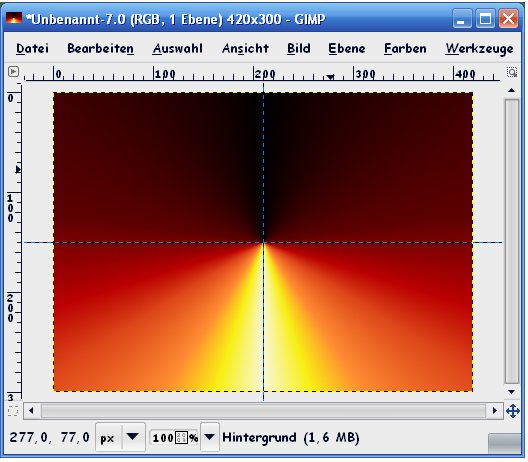The height and width of the screenshot is (462, 528).
Task: Expand the zoom percentage dropdown arrow
Action: 209,437
